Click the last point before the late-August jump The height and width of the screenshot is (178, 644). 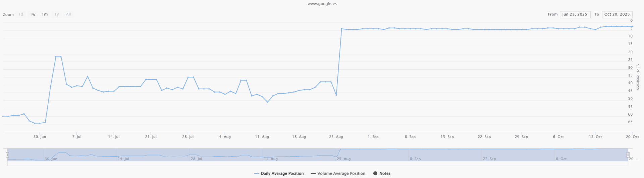point(336,95)
